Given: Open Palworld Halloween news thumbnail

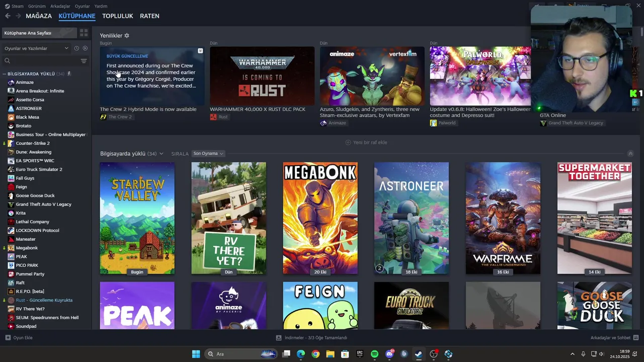Looking at the screenshot, I should [480, 76].
